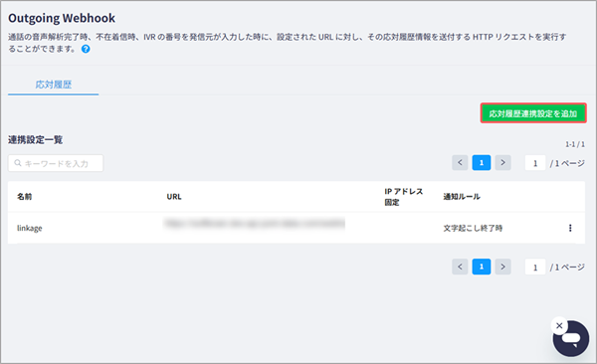The image size is (597, 364).
Task: Select the linkage name cell
Action: (x=29, y=228)
